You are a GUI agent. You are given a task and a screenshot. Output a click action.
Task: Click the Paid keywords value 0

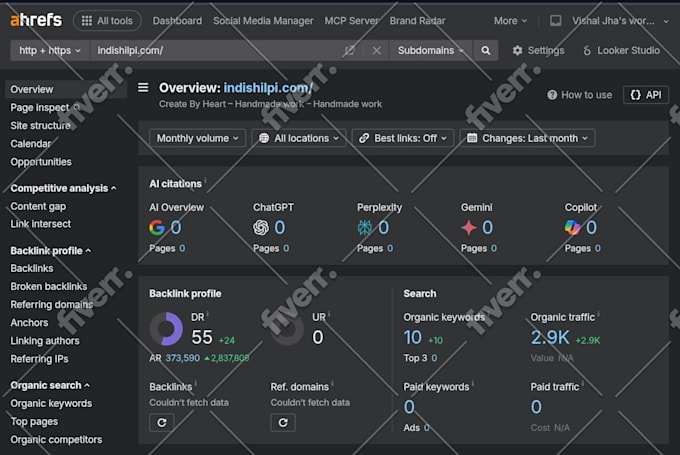point(409,407)
